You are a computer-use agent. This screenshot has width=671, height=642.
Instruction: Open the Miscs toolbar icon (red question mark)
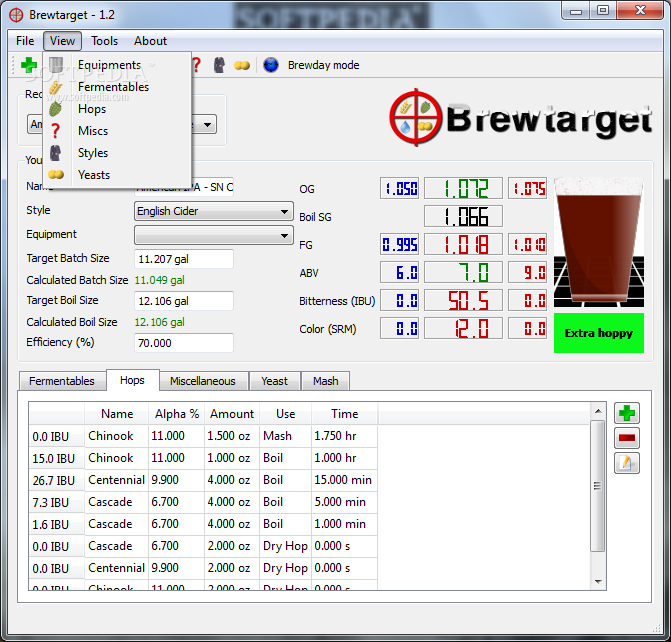(x=196, y=65)
